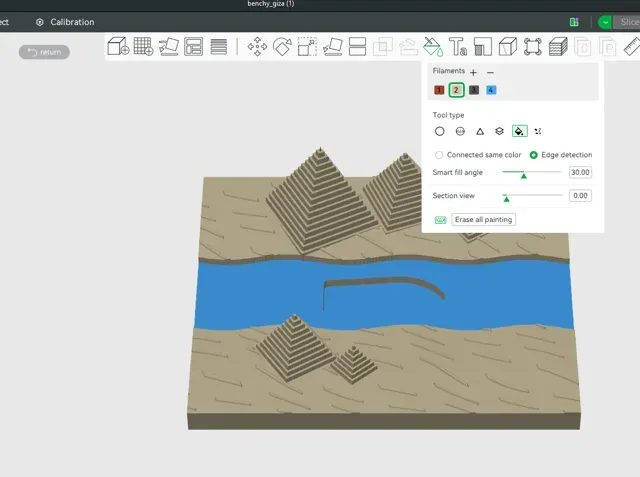Image resolution: width=640 pixels, height=477 pixels.
Task: Select the Cut tool
Action: [x=358, y=47]
